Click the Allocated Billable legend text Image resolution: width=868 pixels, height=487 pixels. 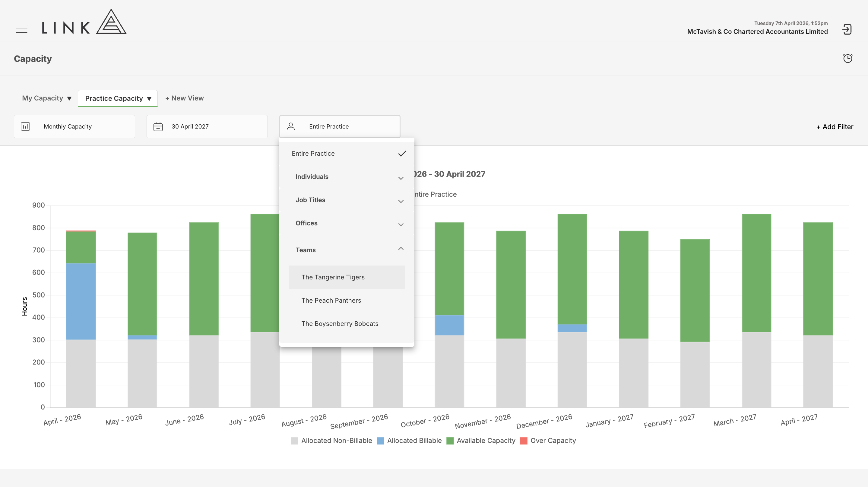[414, 441]
